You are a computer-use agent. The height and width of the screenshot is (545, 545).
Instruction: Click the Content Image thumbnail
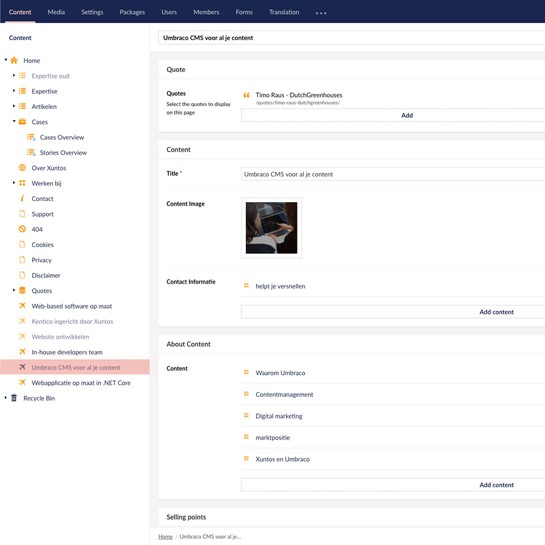click(271, 228)
